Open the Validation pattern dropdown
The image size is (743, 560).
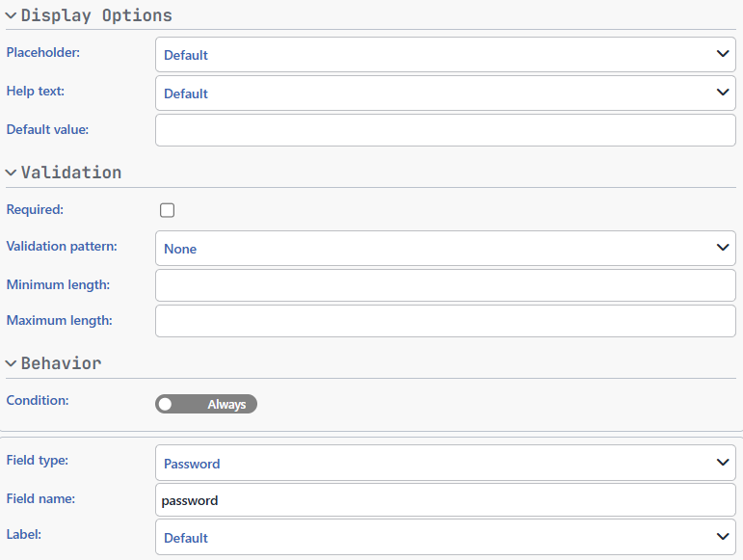[445, 249]
